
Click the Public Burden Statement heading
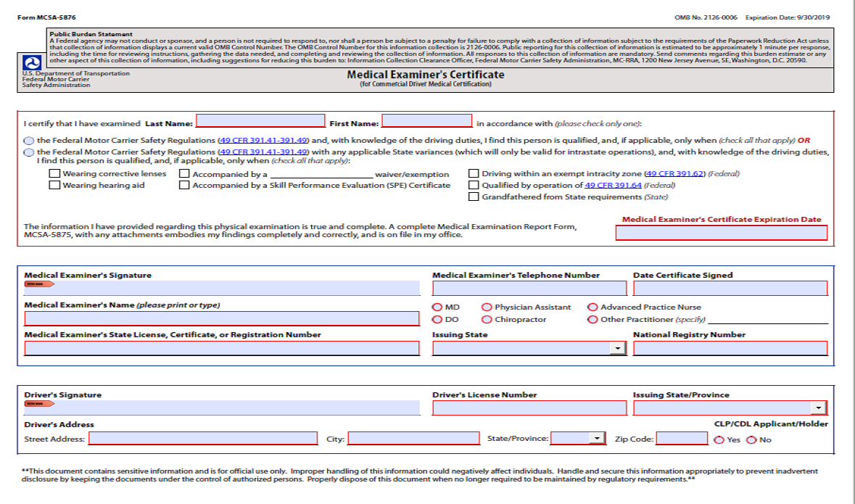(x=91, y=34)
